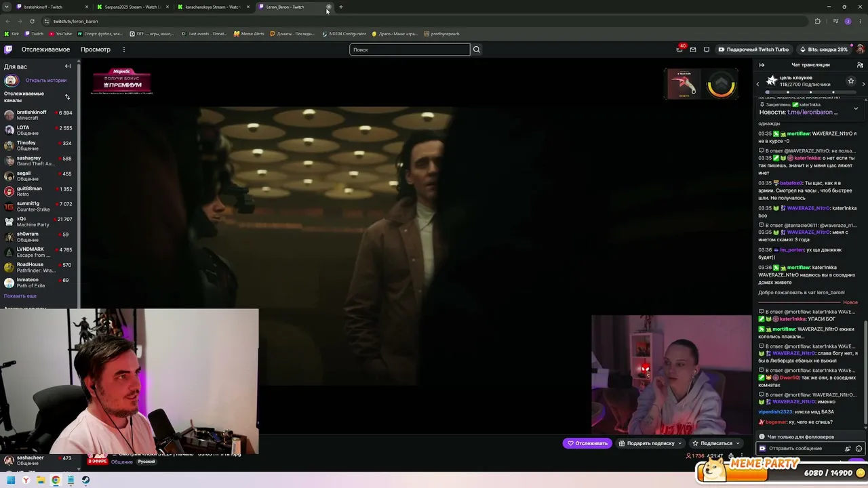
Task: Click the Отслеживать follow button
Action: [x=586, y=443]
